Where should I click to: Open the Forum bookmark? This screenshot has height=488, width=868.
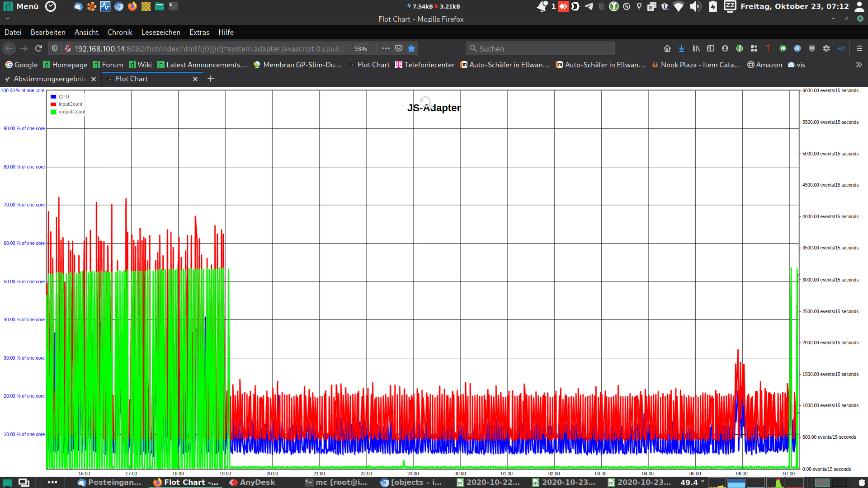coord(108,65)
